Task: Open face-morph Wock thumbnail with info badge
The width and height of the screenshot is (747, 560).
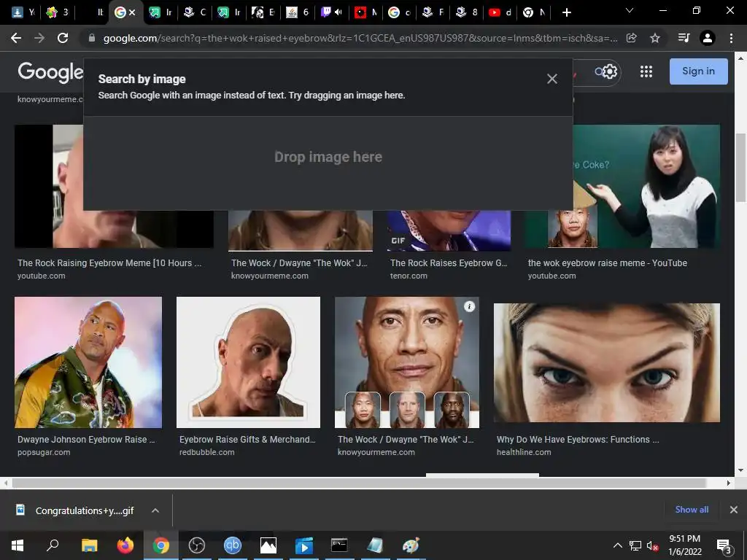Action: pos(407,362)
